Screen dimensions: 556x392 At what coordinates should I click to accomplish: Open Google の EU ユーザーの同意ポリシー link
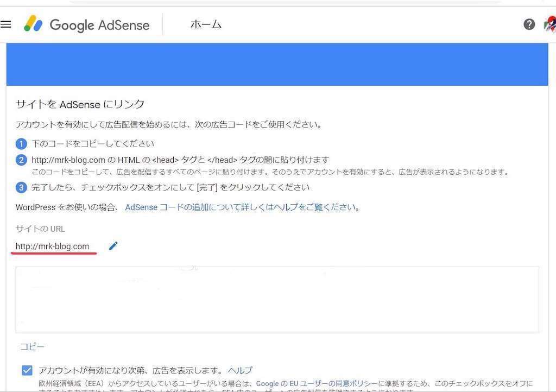pos(317,383)
